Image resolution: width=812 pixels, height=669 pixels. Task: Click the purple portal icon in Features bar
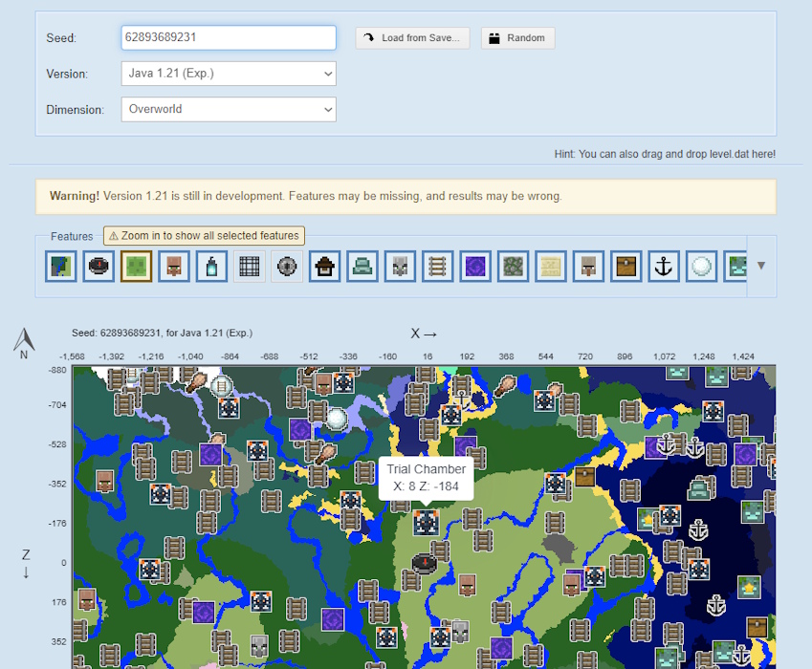click(475, 266)
